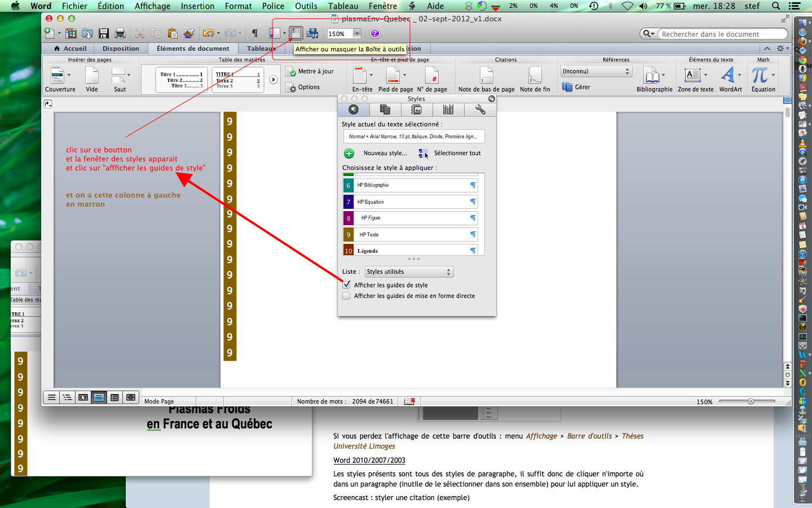Screen dimensions: 812x508
Task: Open the Affichage menu in the menu bar
Action: pos(152,6)
